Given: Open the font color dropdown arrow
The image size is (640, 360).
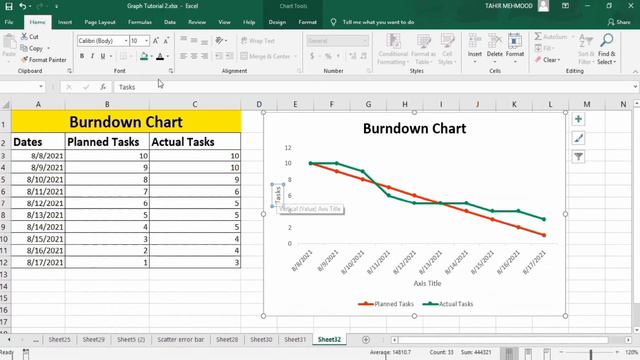Looking at the screenshot, I should pyautogui.click(x=168, y=56).
